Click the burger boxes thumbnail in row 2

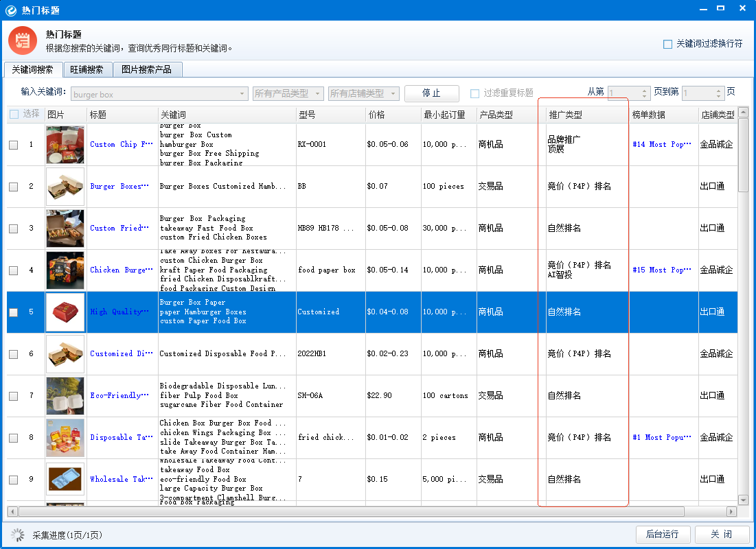click(x=65, y=186)
